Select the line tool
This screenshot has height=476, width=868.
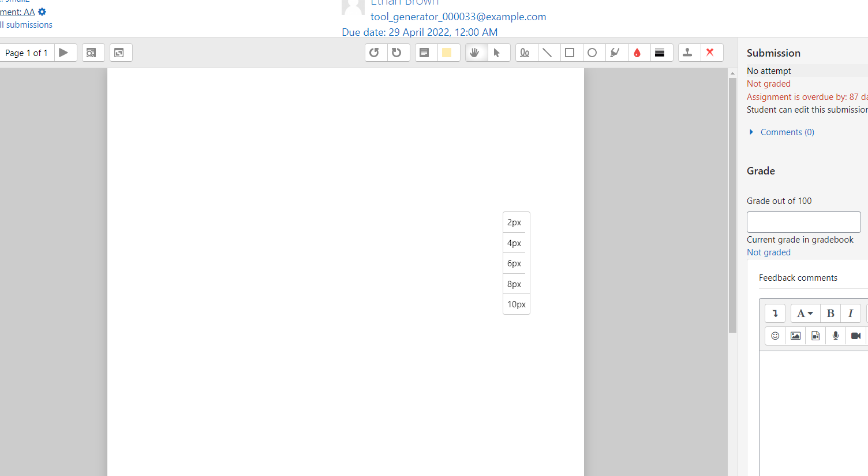pos(548,53)
